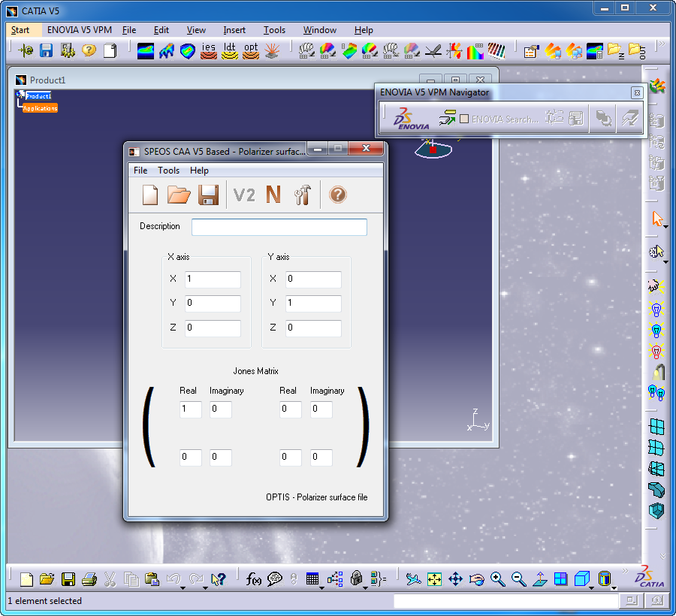Click the blue Save icon in the top CATIA toolbar
The height and width of the screenshot is (616, 676).
click(x=46, y=50)
